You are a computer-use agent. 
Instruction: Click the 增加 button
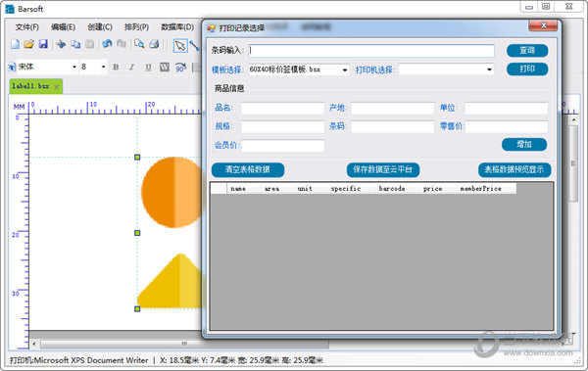point(524,144)
